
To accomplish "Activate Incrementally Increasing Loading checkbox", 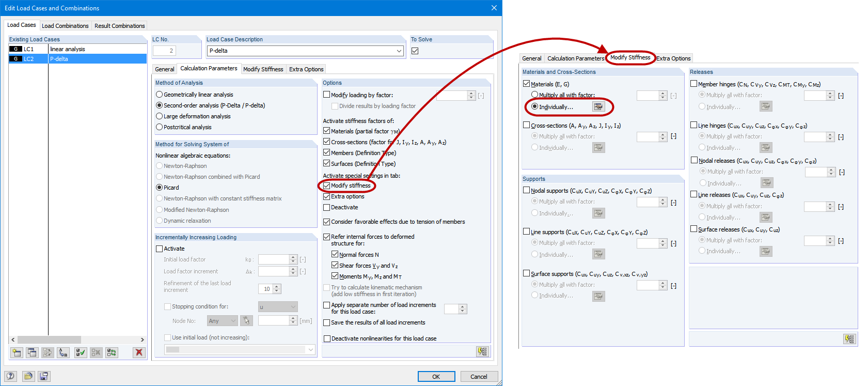I will click(x=160, y=249).
